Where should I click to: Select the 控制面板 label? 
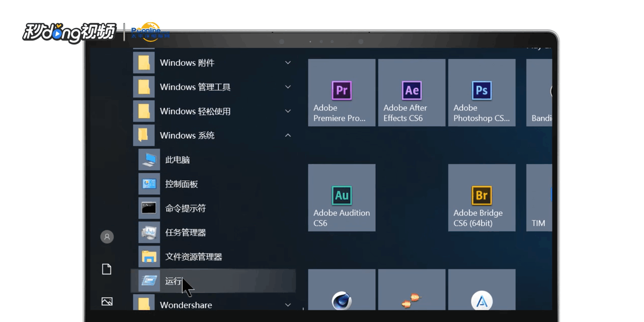(x=181, y=184)
